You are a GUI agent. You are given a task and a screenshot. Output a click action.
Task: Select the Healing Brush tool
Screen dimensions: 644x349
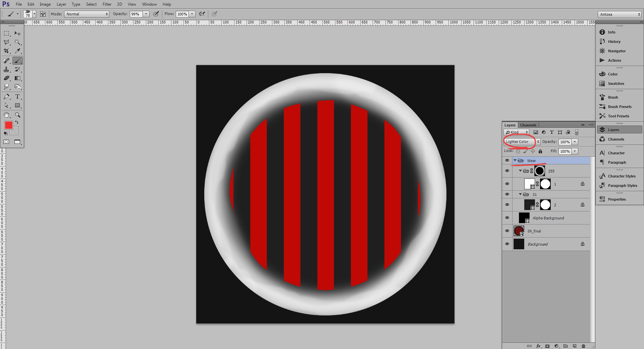point(6,61)
